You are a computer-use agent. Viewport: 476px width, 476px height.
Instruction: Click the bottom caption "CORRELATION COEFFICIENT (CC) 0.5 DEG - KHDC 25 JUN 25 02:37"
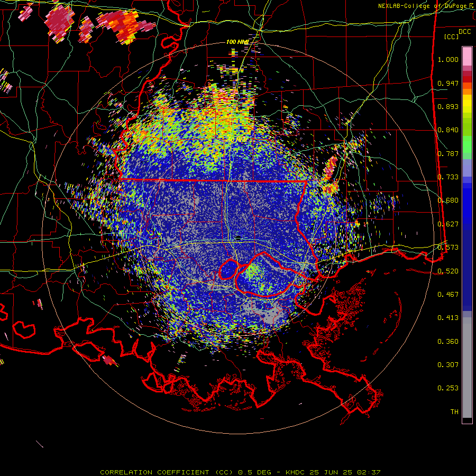[x=240, y=472]
